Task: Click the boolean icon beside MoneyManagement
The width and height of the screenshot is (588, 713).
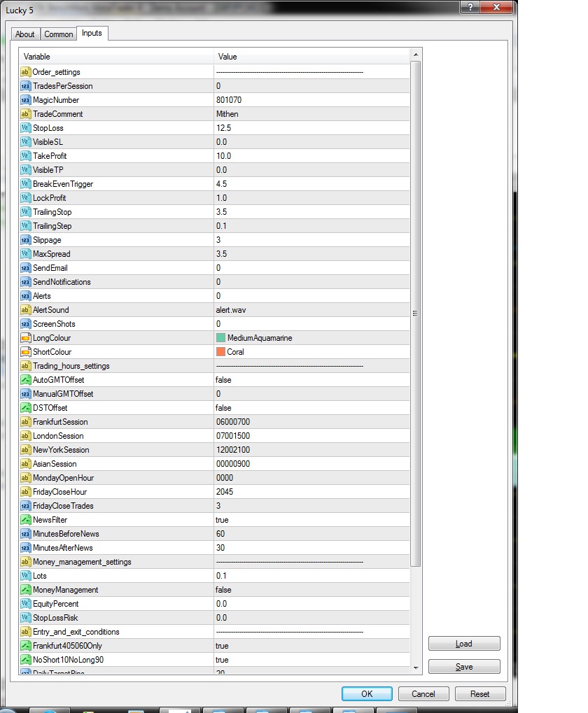Action: (25, 590)
